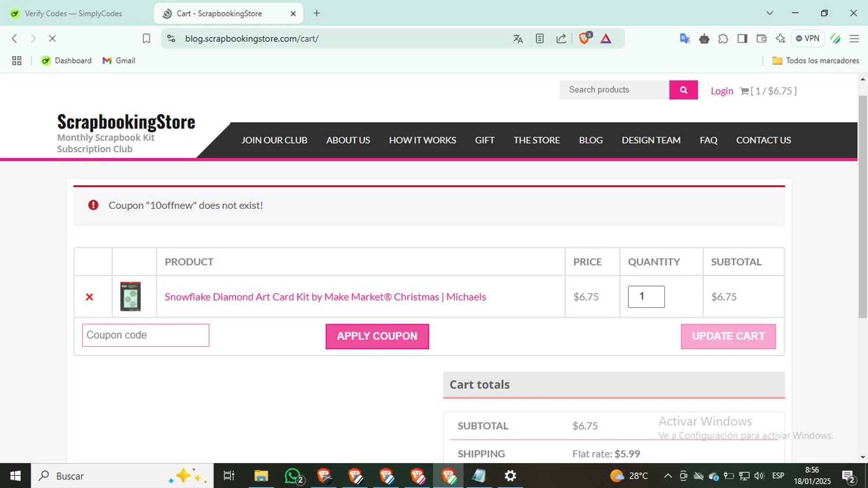Screen dimensions: 868x488
Task: Open BLOG menu item
Action: click(x=591, y=140)
